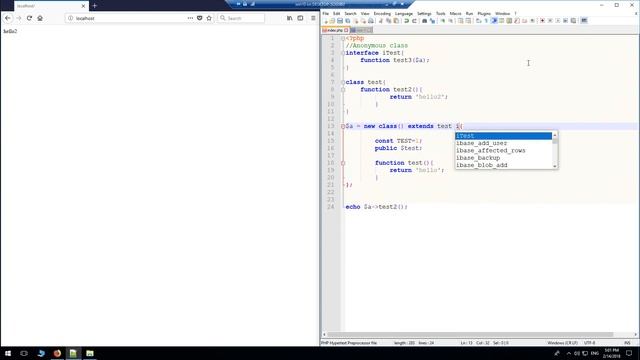Open the Language menu

[x=404, y=13]
